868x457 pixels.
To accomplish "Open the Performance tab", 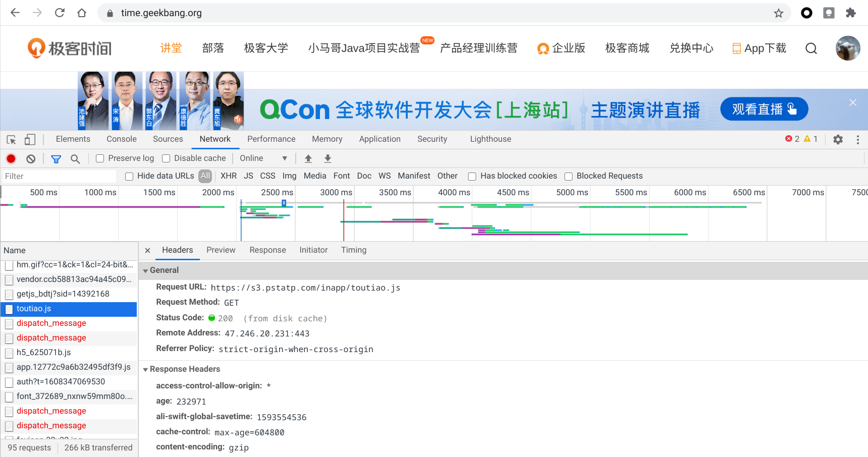I will [x=272, y=139].
